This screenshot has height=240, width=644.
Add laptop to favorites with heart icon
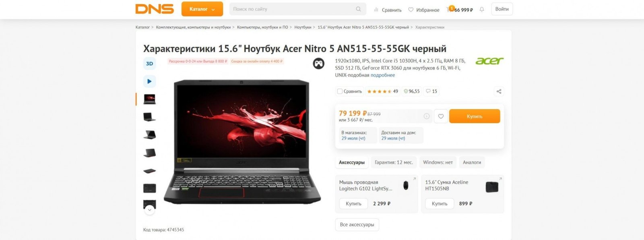click(x=441, y=116)
